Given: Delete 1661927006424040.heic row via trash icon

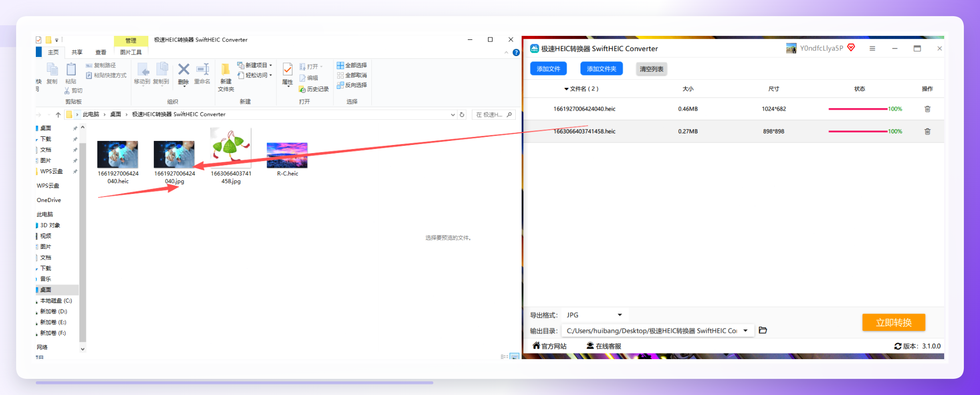Looking at the screenshot, I should point(928,109).
